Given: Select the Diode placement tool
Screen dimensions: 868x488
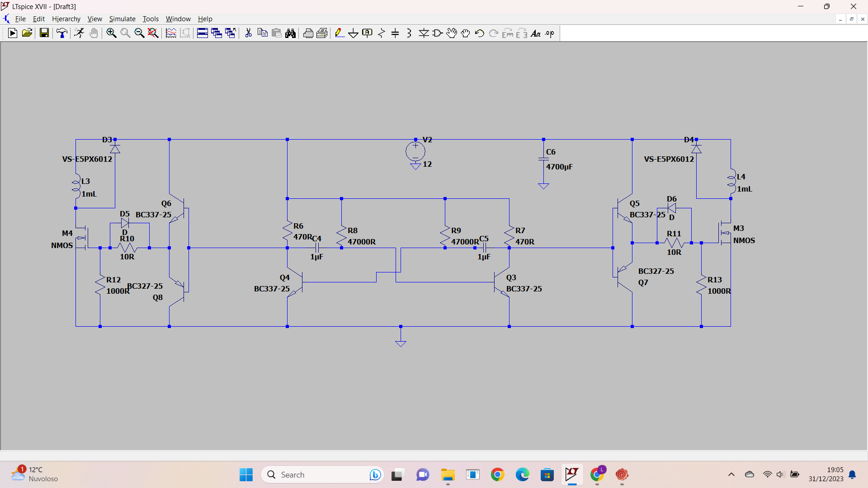Looking at the screenshot, I should tap(424, 33).
